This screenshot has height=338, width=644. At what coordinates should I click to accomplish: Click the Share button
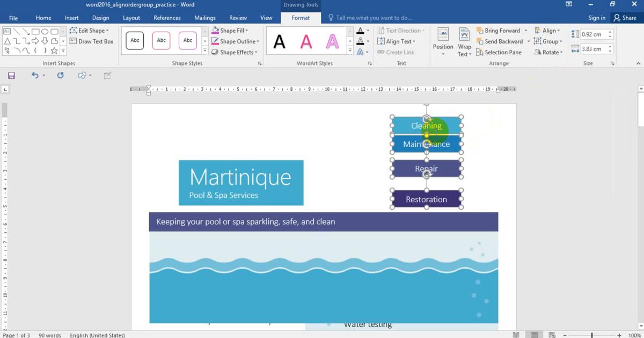[625, 18]
